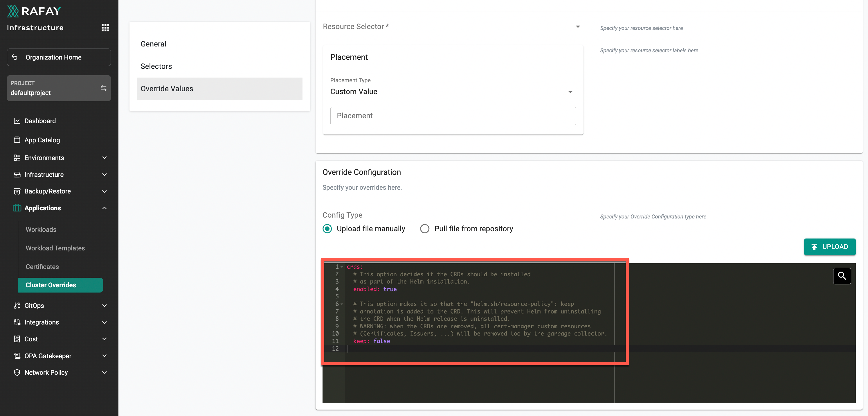Expand the Environments menu chevron
868x416 pixels.
click(x=105, y=158)
